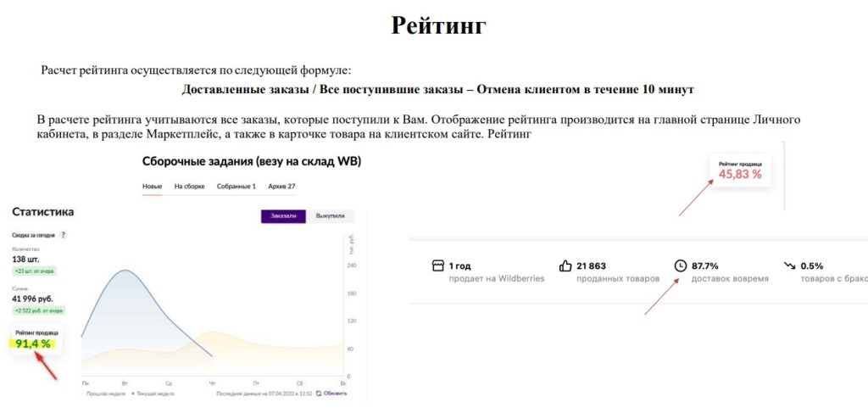Open the Архив 27 tab
Image resolution: width=868 pixels, height=419 pixels.
pos(281,186)
